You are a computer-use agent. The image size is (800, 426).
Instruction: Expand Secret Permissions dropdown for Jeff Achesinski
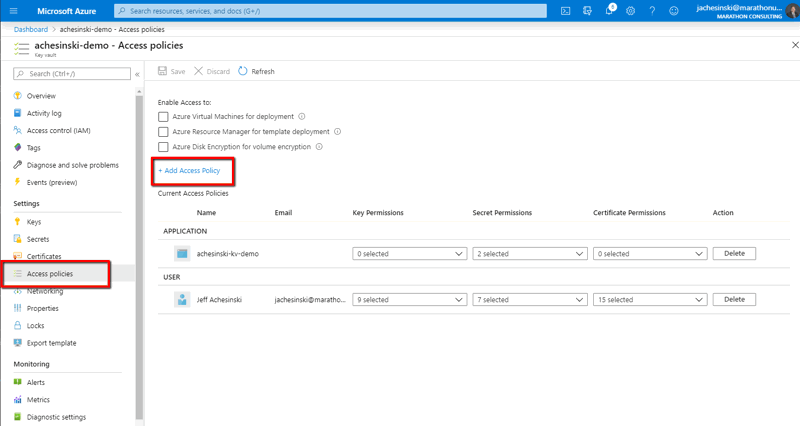click(x=530, y=300)
